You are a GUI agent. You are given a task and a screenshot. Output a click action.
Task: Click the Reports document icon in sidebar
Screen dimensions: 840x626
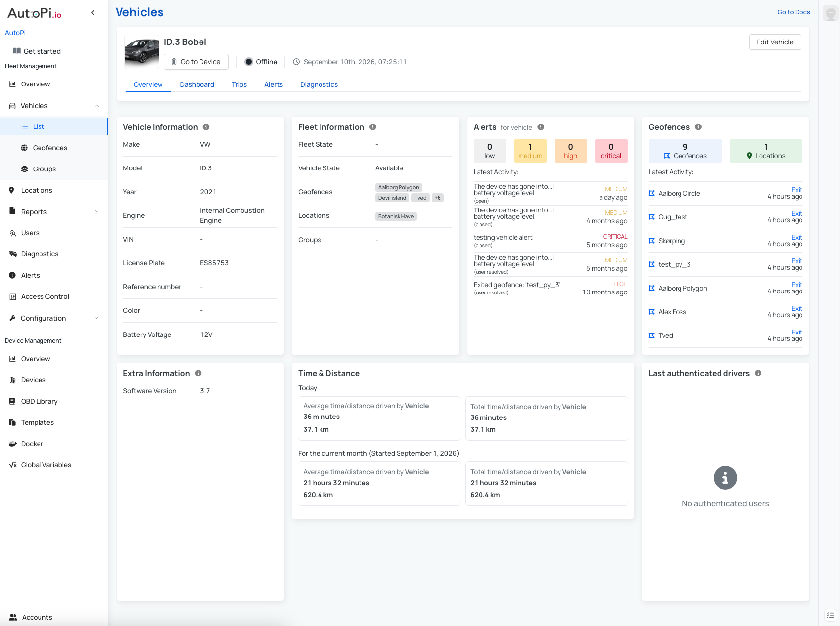click(12, 211)
